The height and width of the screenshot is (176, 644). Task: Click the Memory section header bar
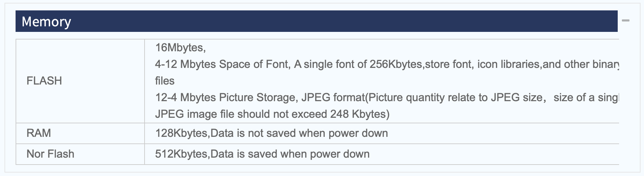(316, 21)
